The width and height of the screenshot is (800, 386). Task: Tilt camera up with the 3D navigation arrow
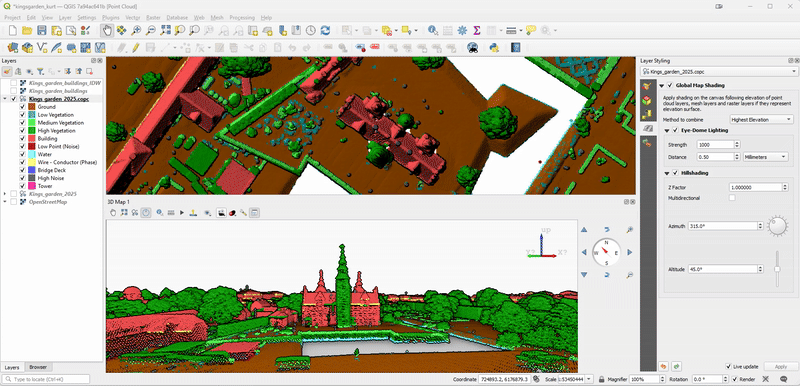607,229
